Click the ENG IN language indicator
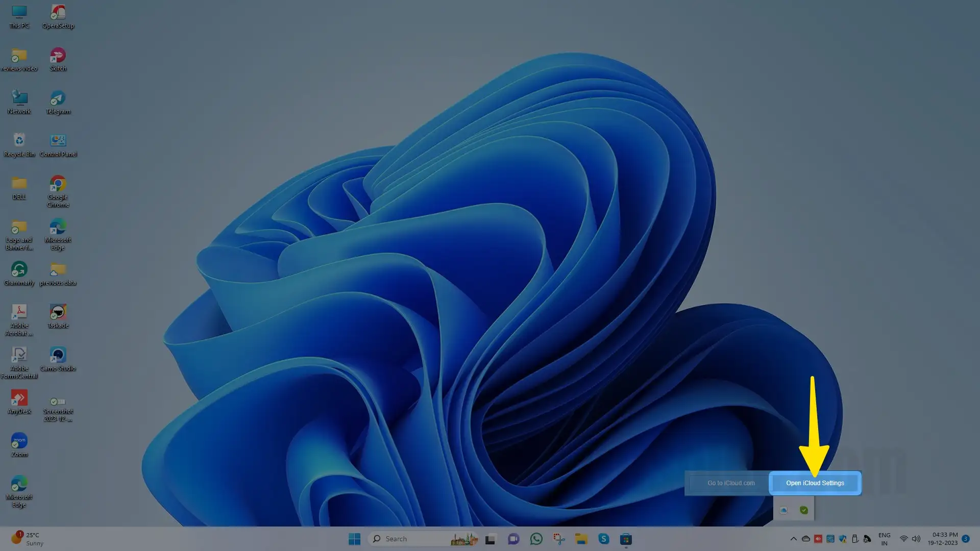Image resolution: width=980 pixels, height=551 pixels. [884, 539]
